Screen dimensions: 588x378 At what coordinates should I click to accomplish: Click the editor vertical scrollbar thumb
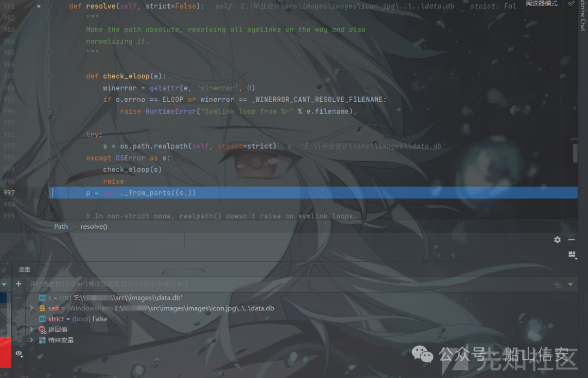point(575,153)
